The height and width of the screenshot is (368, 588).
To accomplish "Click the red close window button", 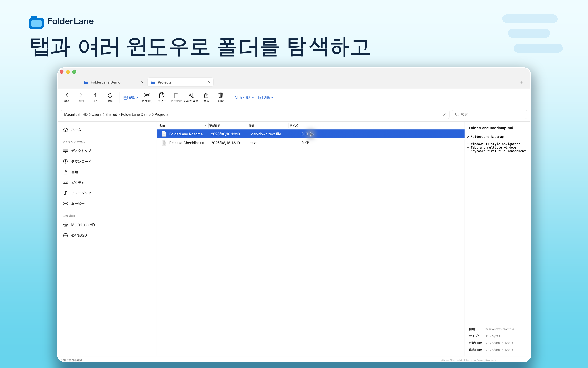I will [61, 72].
